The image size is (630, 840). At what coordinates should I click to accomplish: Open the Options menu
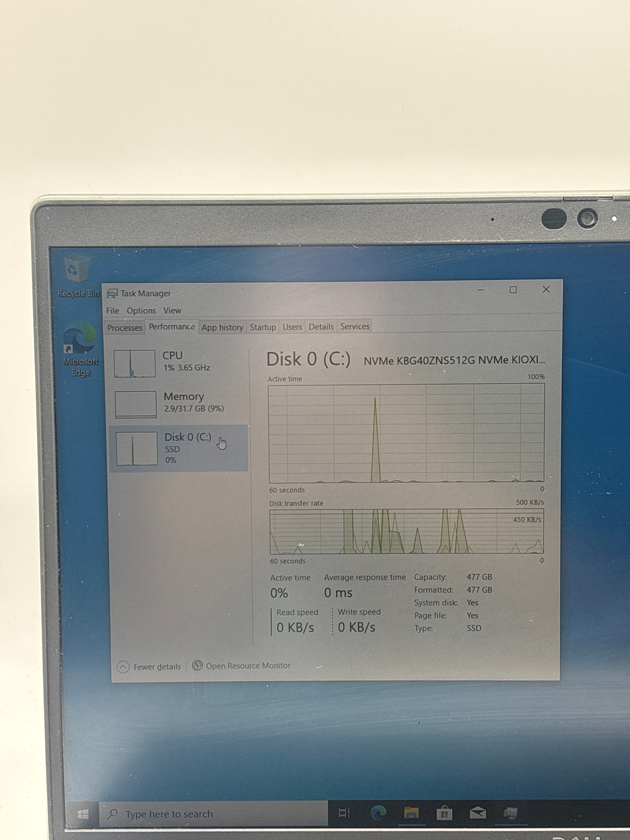(141, 311)
